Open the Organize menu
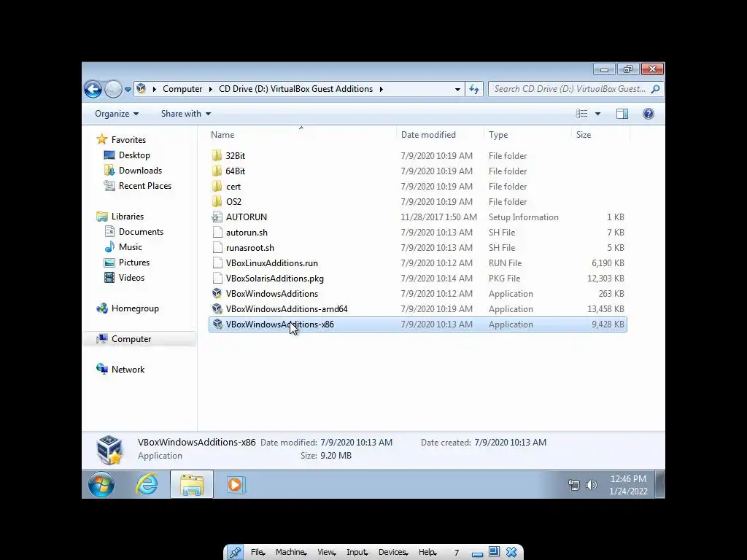The height and width of the screenshot is (560, 747). [117, 114]
